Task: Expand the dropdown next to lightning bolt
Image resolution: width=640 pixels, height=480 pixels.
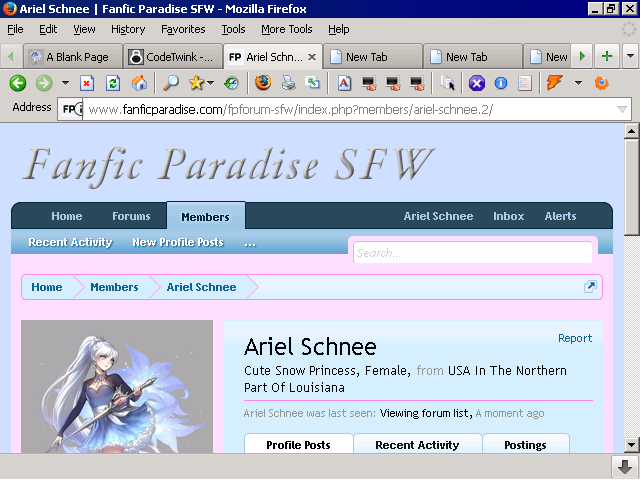Action: pyautogui.click(x=578, y=83)
